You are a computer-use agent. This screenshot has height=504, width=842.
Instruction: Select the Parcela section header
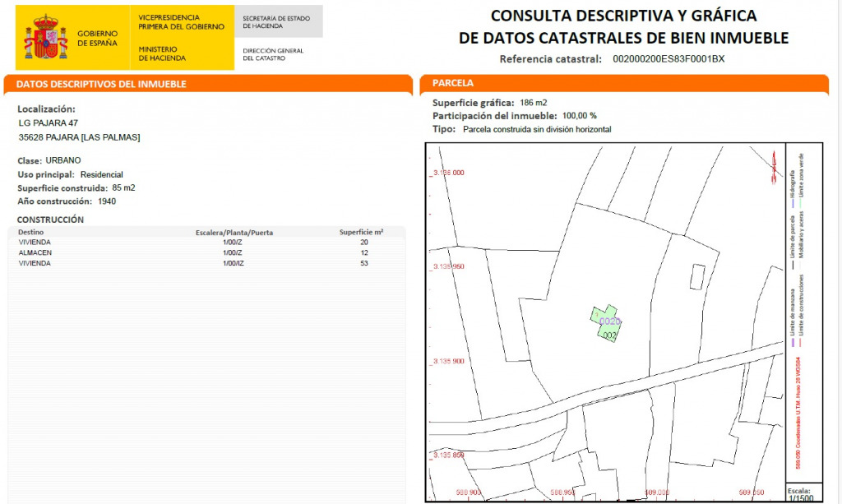point(453,83)
